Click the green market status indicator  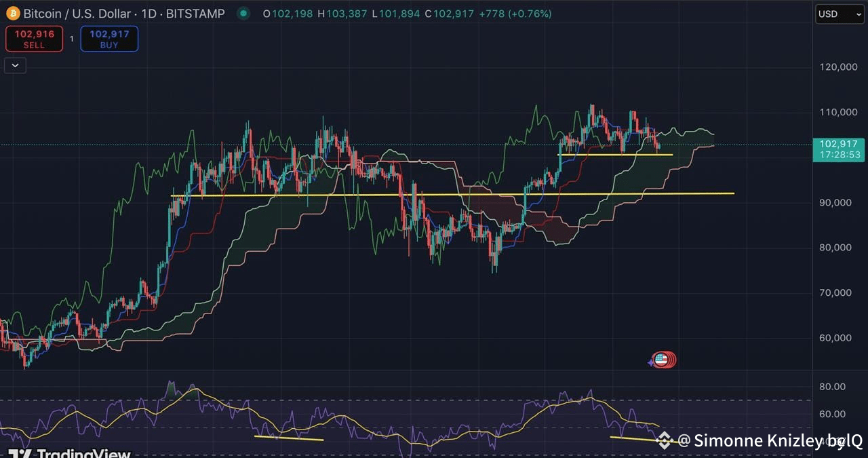pyautogui.click(x=243, y=14)
